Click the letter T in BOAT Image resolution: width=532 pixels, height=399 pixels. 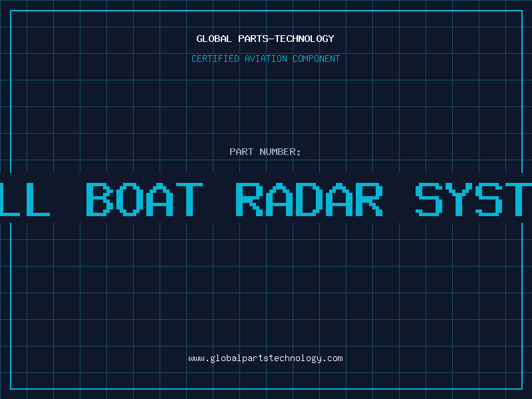188,199
